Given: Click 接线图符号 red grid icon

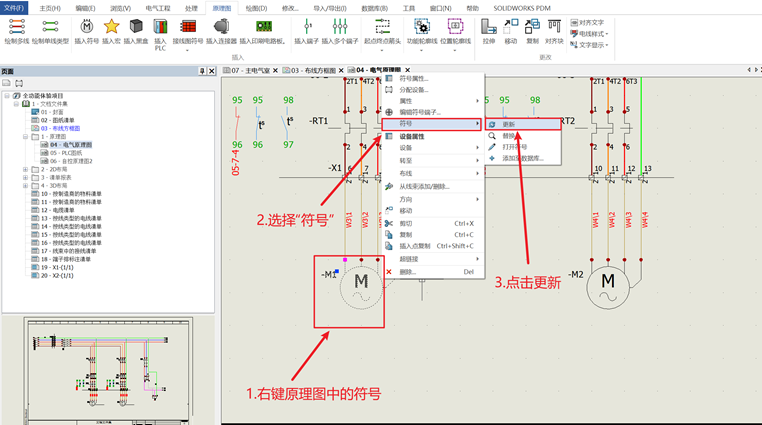Looking at the screenshot, I should click(x=188, y=27).
